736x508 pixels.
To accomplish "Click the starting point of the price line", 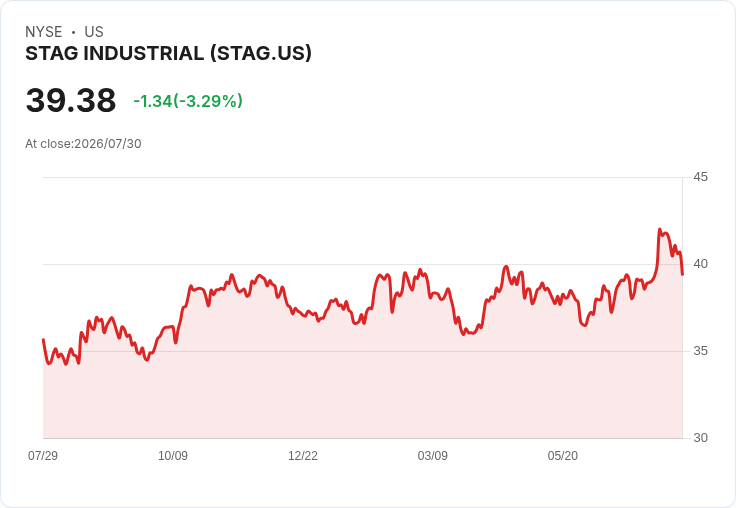I will click(x=43, y=339).
